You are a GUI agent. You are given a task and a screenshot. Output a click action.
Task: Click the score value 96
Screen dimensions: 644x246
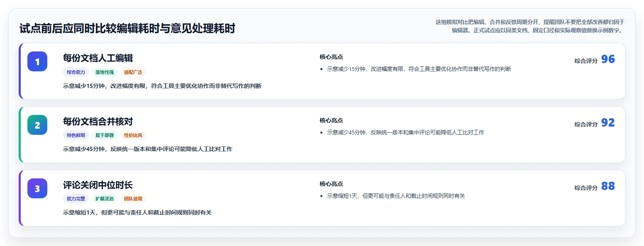pyautogui.click(x=608, y=59)
